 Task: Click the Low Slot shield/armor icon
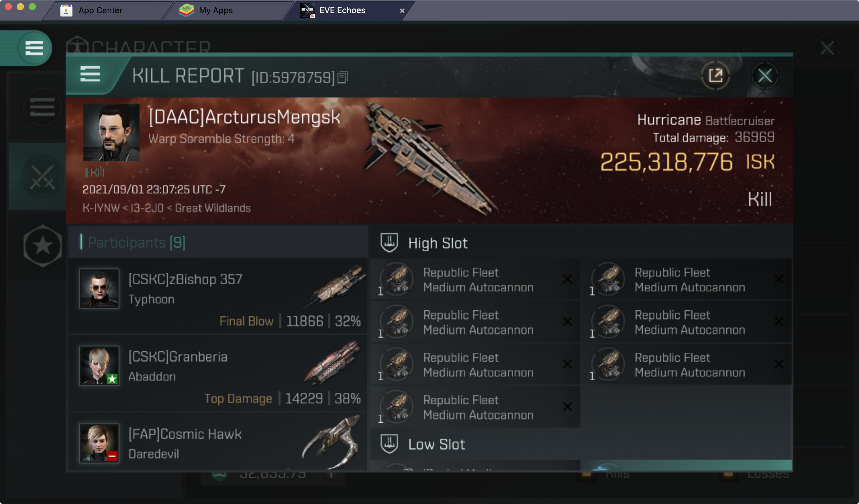[389, 443]
